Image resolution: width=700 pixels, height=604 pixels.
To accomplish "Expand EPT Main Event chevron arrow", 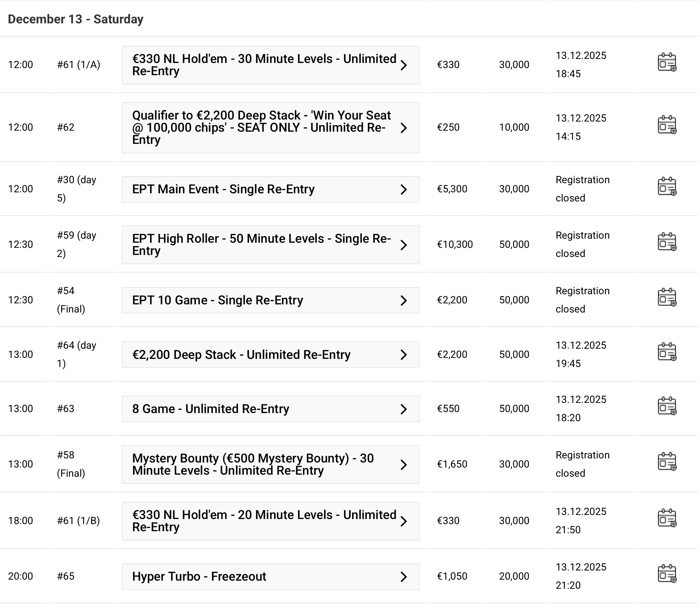I will coord(403,190).
